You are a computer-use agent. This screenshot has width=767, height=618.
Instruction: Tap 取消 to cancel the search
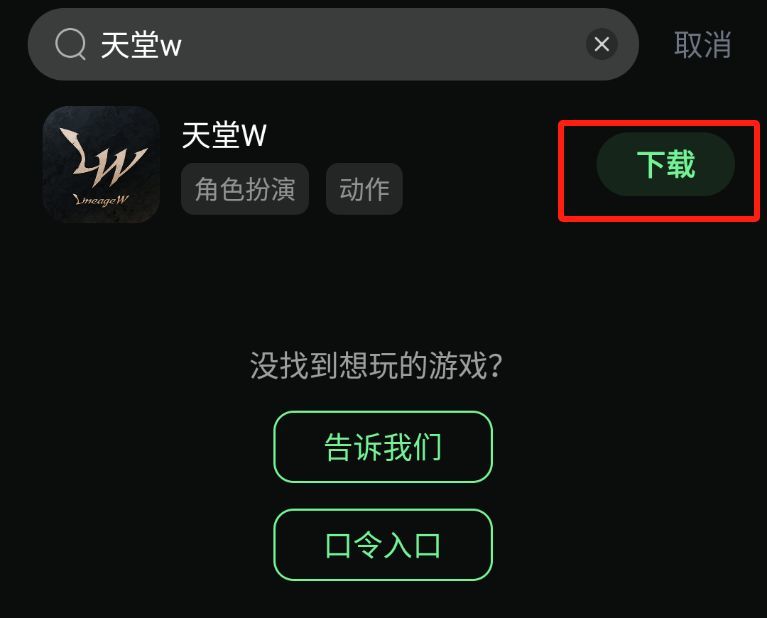pos(703,45)
